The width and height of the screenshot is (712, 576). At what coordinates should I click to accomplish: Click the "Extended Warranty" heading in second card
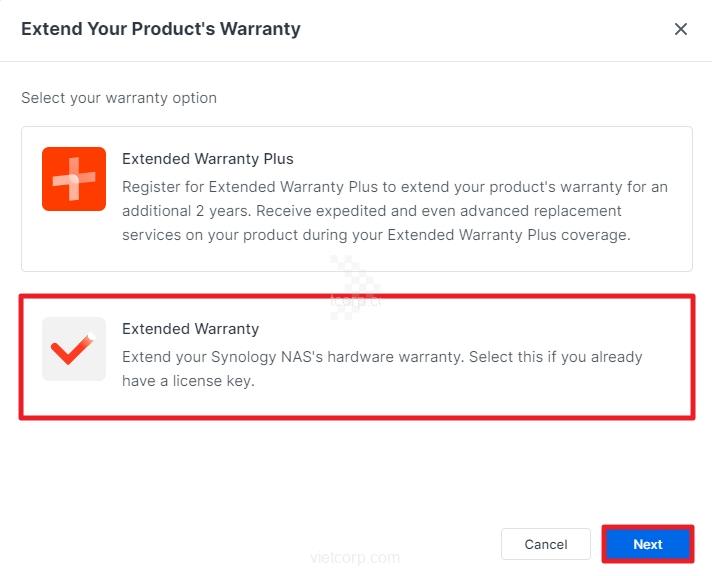(x=190, y=329)
